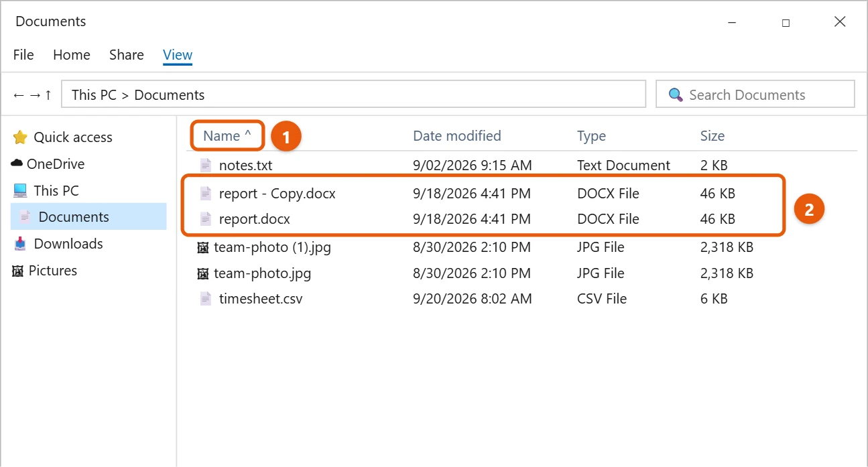Click DOCX File type of report.docx
868x467 pixels.
[608, 219]
